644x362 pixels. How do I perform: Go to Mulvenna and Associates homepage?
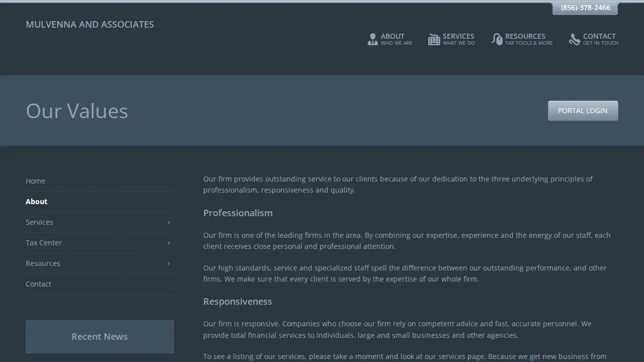[x=90, y=24]
